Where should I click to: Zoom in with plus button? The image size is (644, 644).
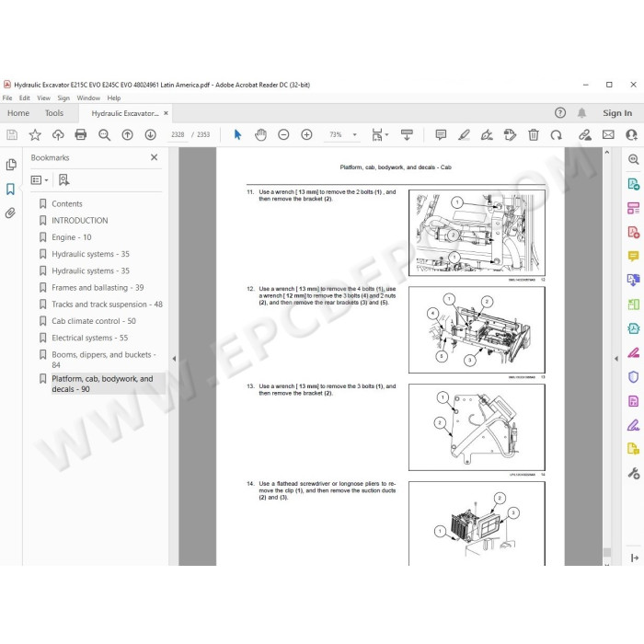pos(306,134)
